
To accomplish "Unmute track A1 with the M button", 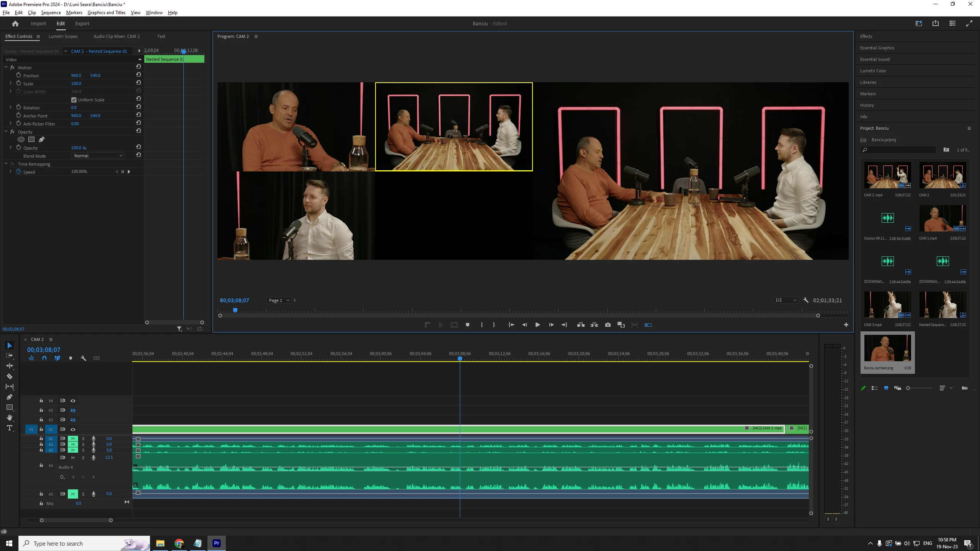I will [x=73, y=439].
